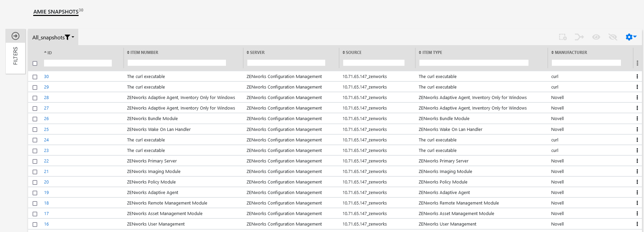Select the AMIE Snapshots tab
Screen dimensions: 644x232
click(56, 12)
